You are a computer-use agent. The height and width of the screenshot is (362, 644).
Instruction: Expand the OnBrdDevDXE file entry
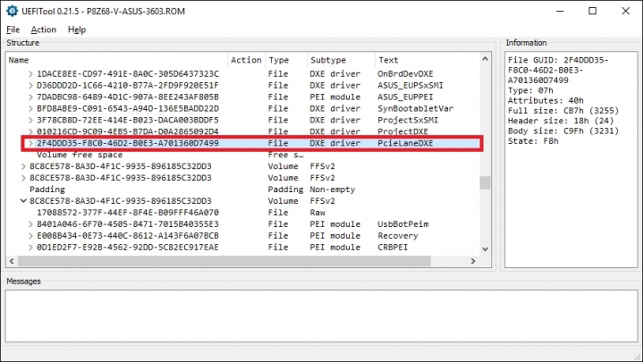pos(30,74)
